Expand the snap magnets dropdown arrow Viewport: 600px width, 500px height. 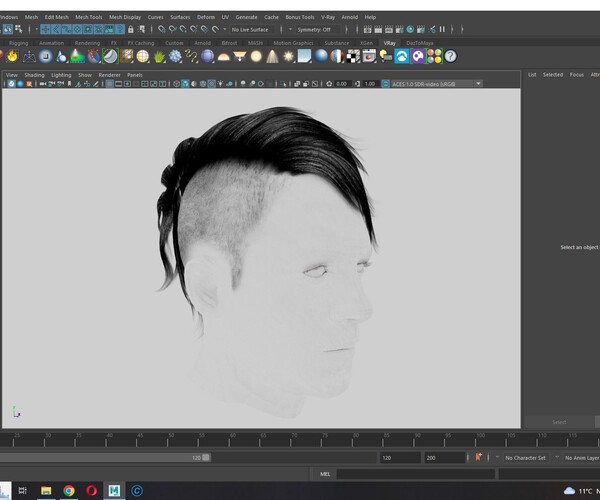[225, 29]
